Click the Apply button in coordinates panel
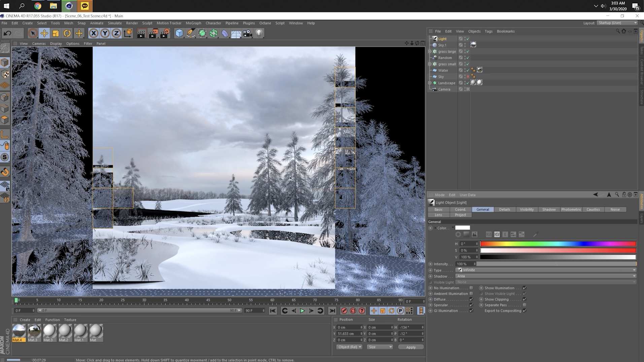This screenshot has height=362, width=644. 411,347
